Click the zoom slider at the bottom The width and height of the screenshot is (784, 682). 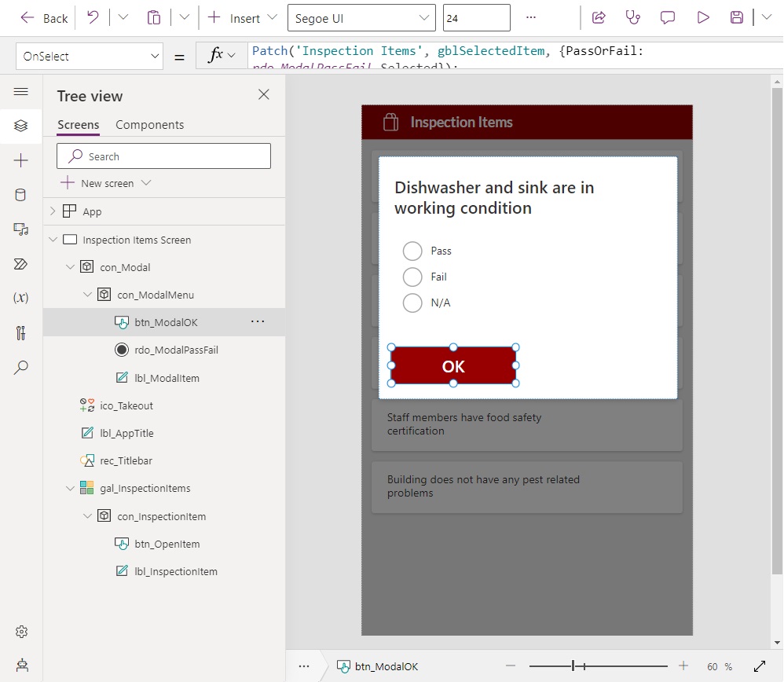point(598,666)
